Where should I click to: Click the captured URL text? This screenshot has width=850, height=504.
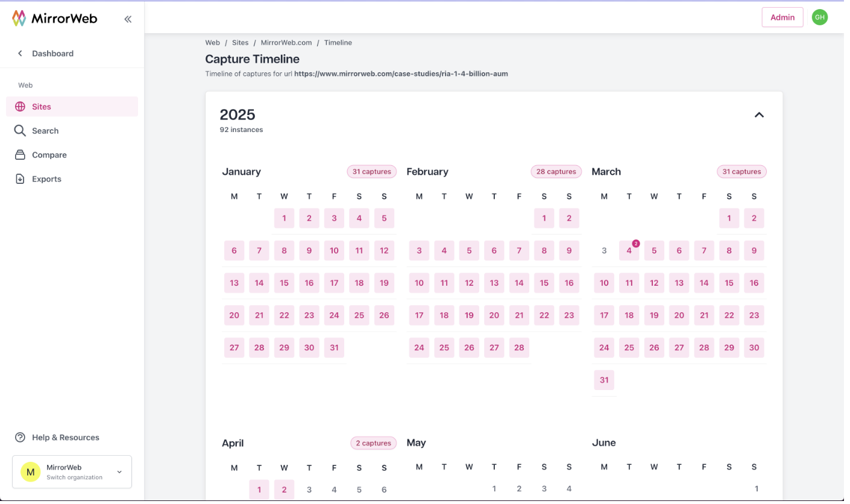(x=401, y=74)
